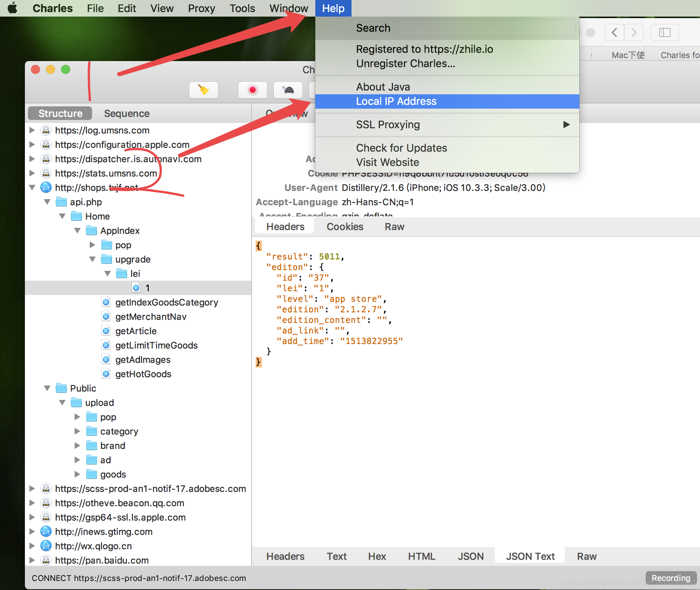Select Check for Updates

point(447,148)
